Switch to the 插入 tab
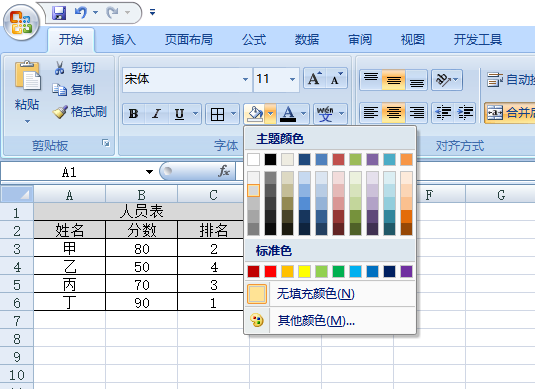Viewport: 535px width, 389px height. coord(124,40)
